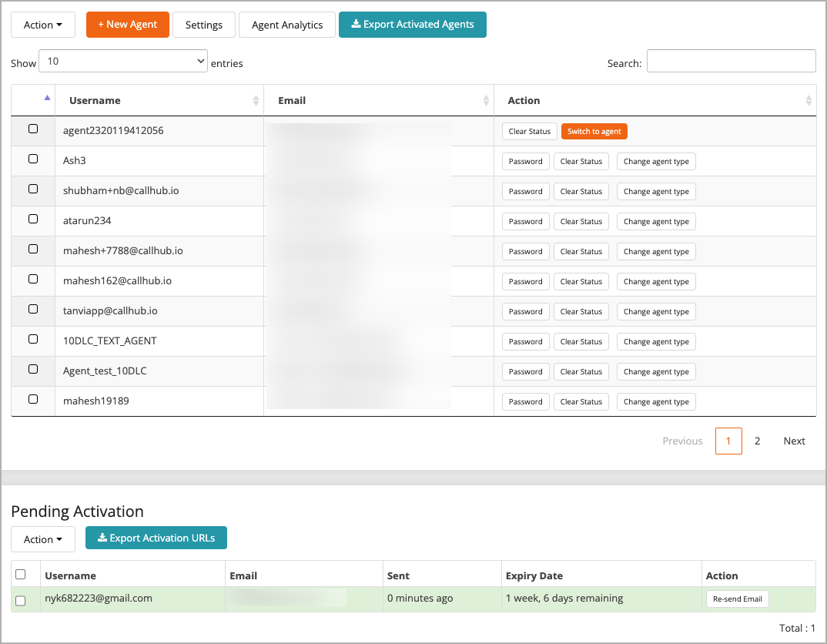Click Switch to agent for agent2320119412056
827x644 pixels.
pyautogui.click(x=594, y=131)
